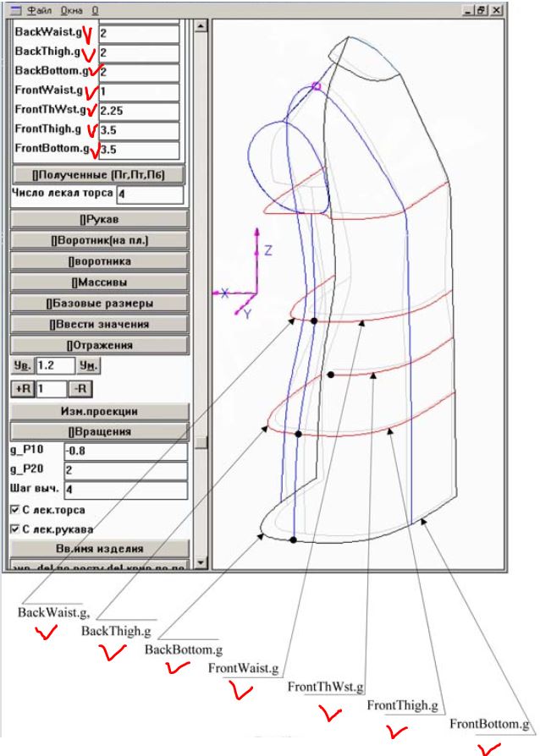Click the FrontThigh.g value field

click(x=139, y=131)
